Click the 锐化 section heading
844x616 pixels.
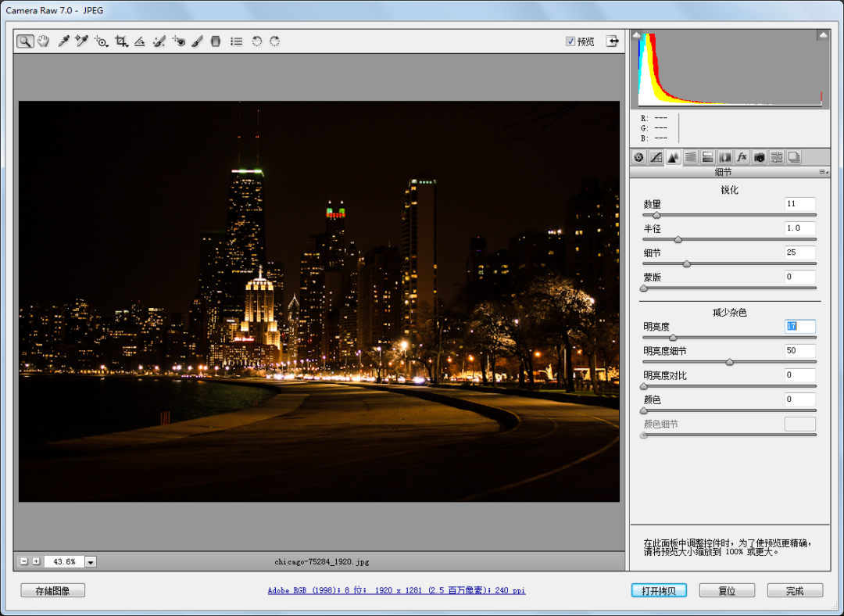(x=729, y=190)
